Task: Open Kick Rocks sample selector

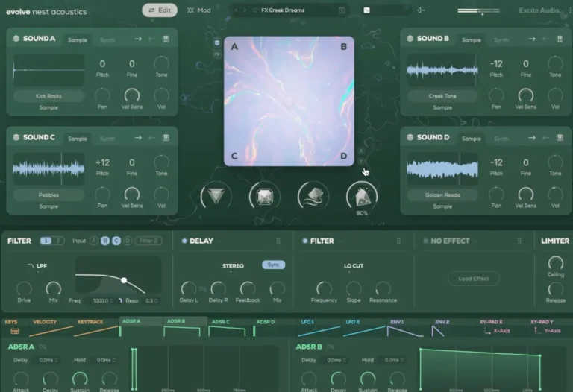Action: point(48,96)
